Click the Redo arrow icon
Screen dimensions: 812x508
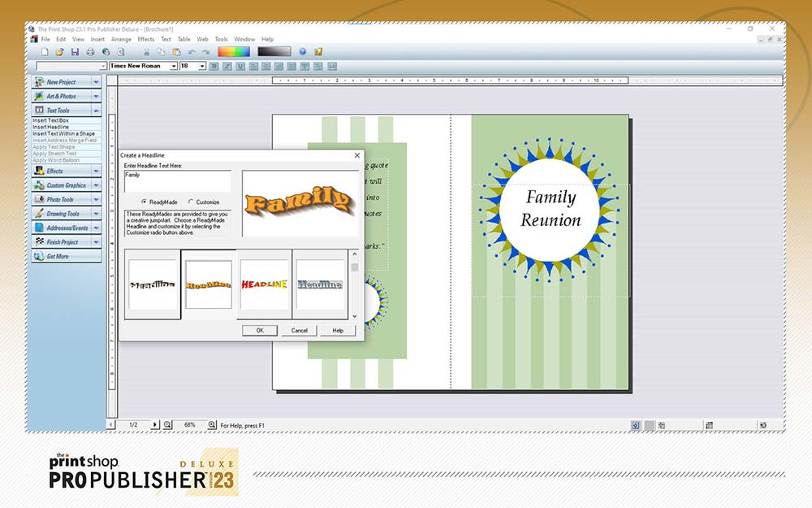[205, 52]
